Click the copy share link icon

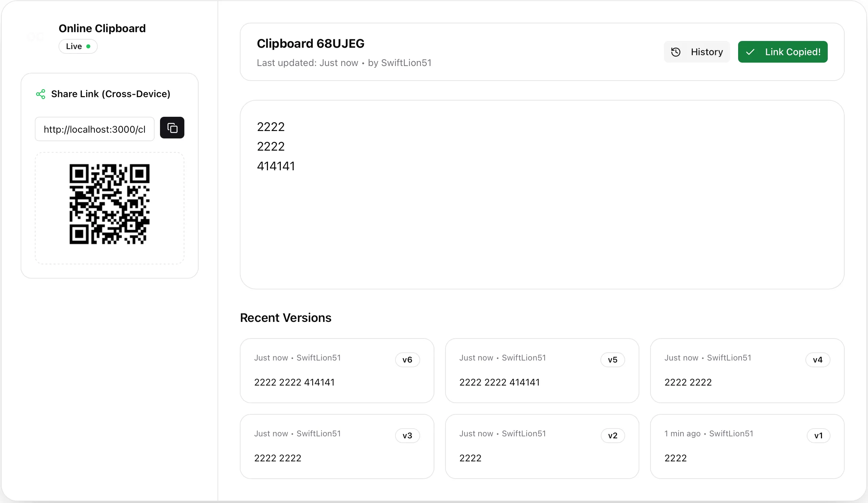tap(172, 128)
